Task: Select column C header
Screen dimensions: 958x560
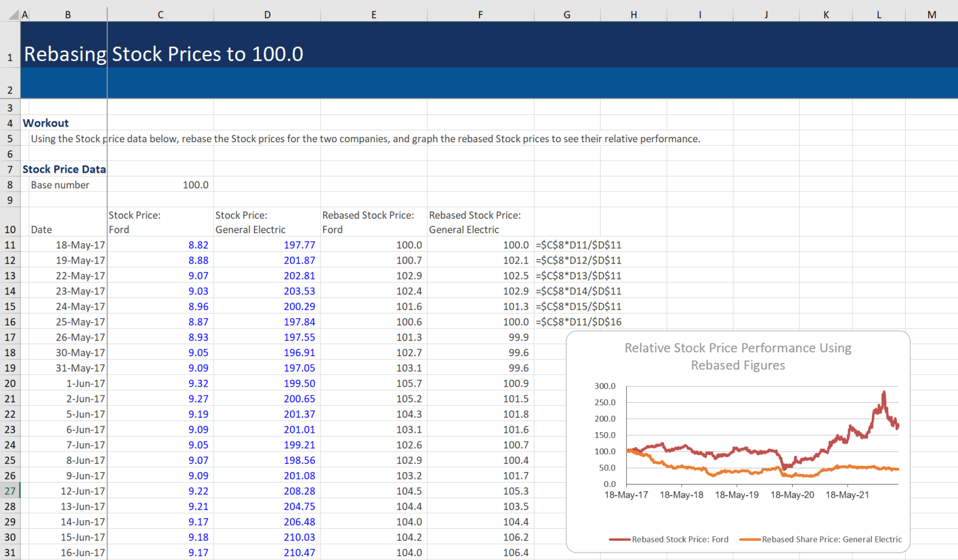Action: 160,14
